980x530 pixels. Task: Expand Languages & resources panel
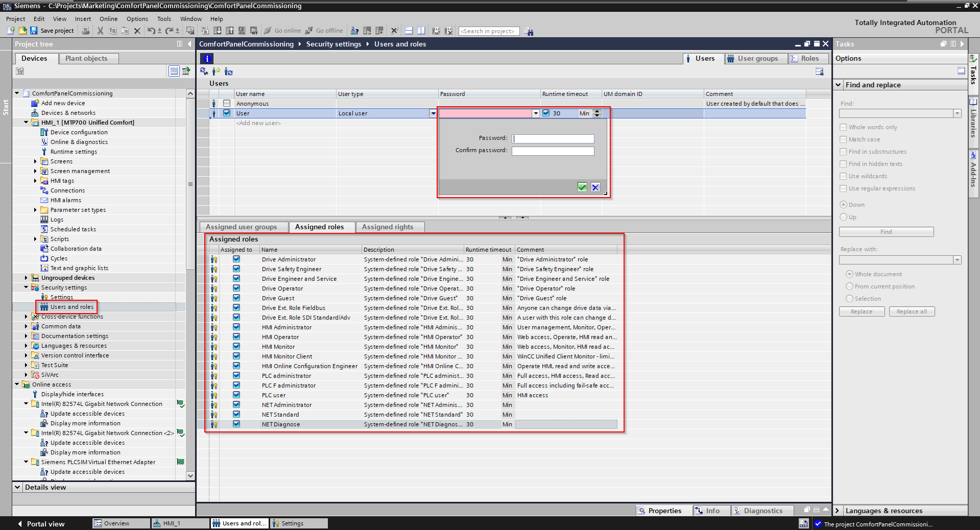tap(838, 511)
